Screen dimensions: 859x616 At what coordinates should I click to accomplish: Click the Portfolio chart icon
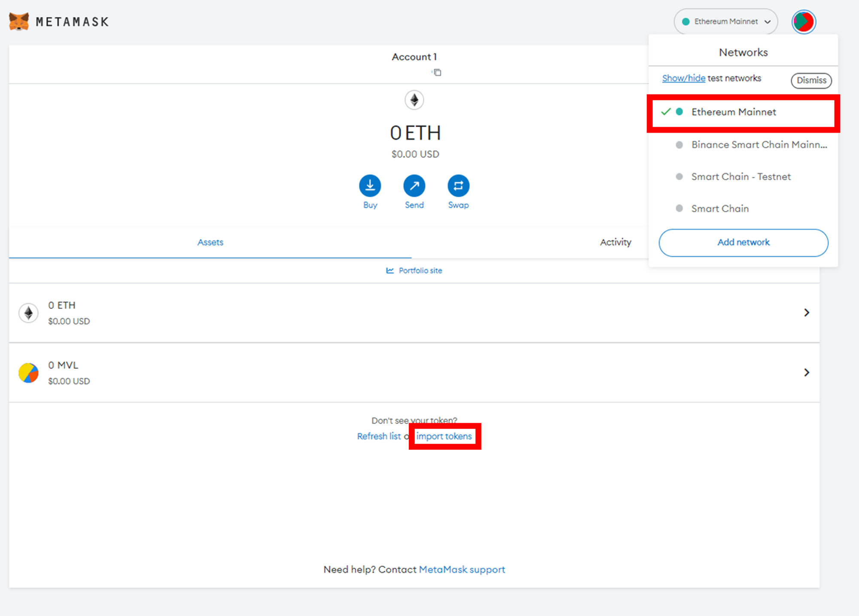tap(390, 270)
